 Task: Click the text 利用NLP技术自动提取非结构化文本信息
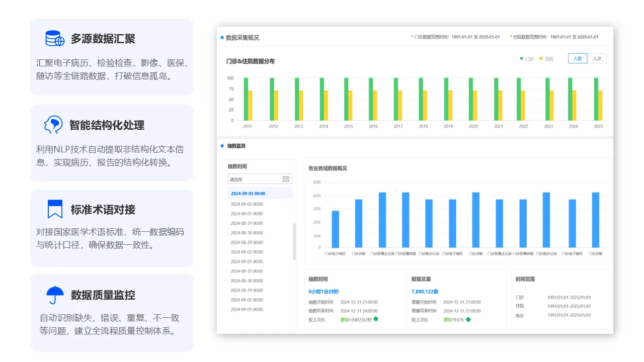110,156
